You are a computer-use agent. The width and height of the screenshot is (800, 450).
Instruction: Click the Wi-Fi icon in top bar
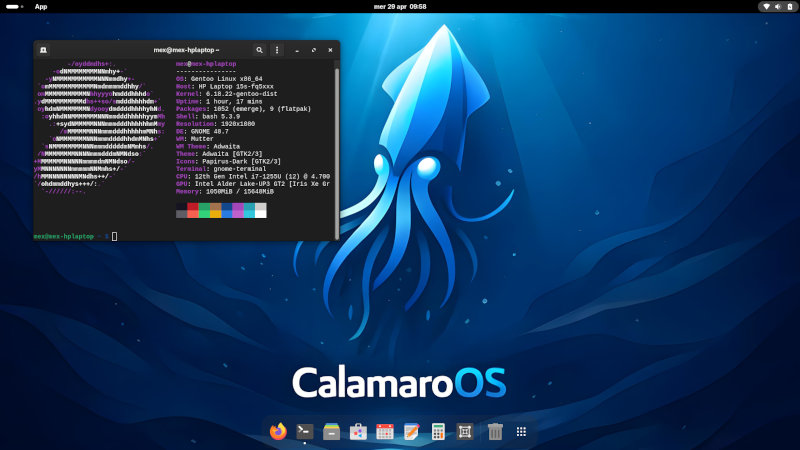pos(766,7)
